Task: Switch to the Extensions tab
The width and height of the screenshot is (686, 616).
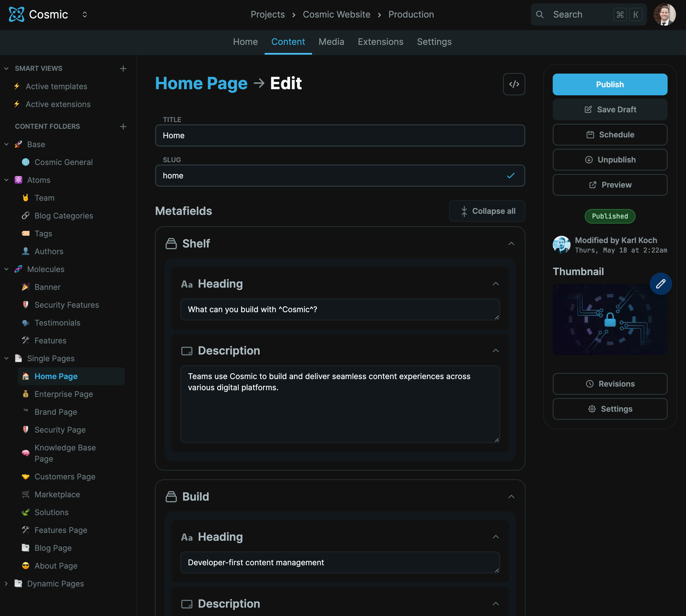Action: point(380,42)
